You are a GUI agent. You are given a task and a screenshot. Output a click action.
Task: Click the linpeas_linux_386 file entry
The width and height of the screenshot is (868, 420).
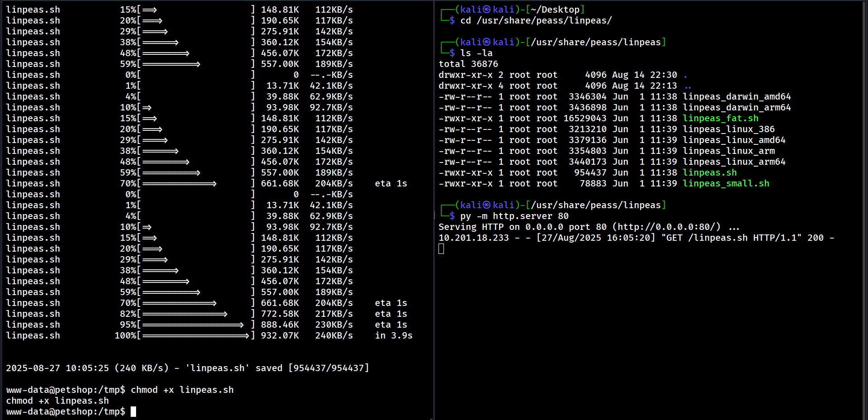click(728, 129)
